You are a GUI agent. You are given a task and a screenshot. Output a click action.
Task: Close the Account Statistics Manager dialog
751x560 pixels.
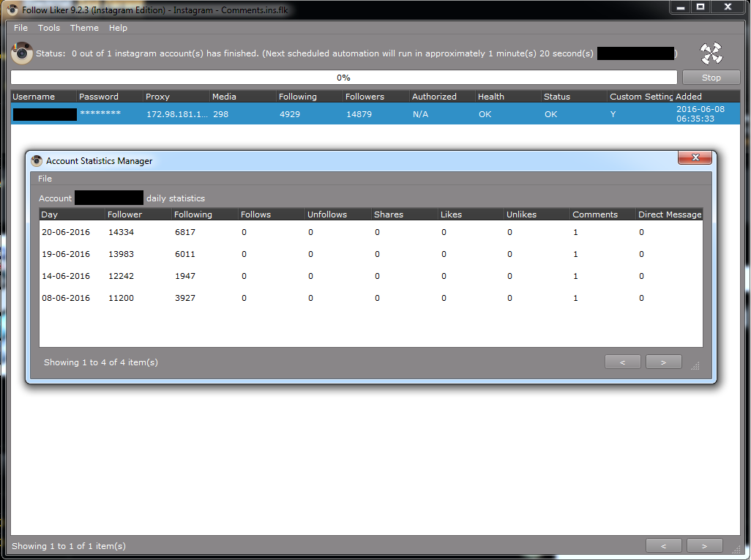click(x=695, y=157)
